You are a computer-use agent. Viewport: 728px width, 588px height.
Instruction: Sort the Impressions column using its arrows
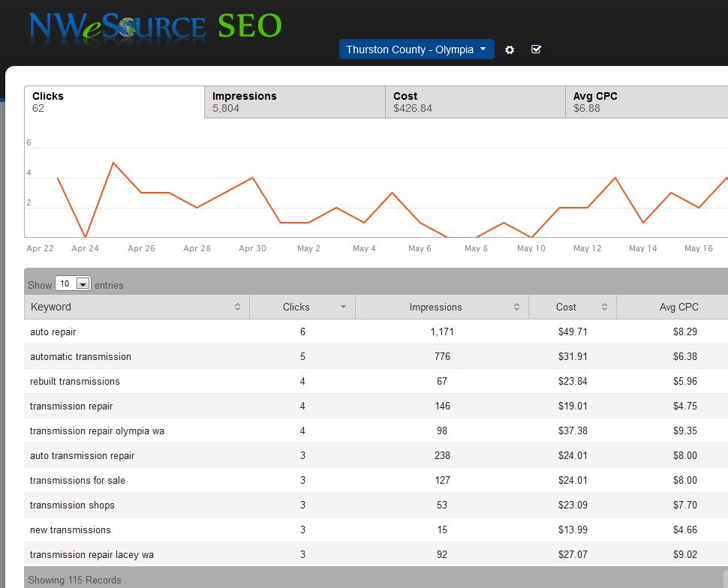pyautogui.click(x=516, y=307)
